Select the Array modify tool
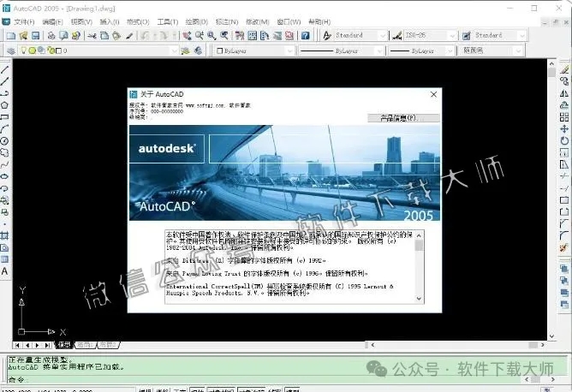Screen dimensions: 572x392 point(564,117)
